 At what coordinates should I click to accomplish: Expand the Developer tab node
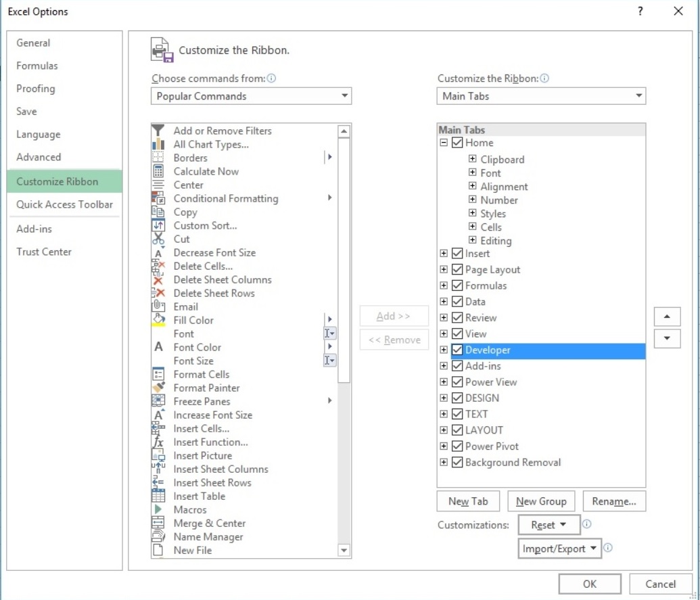point(443,350)
